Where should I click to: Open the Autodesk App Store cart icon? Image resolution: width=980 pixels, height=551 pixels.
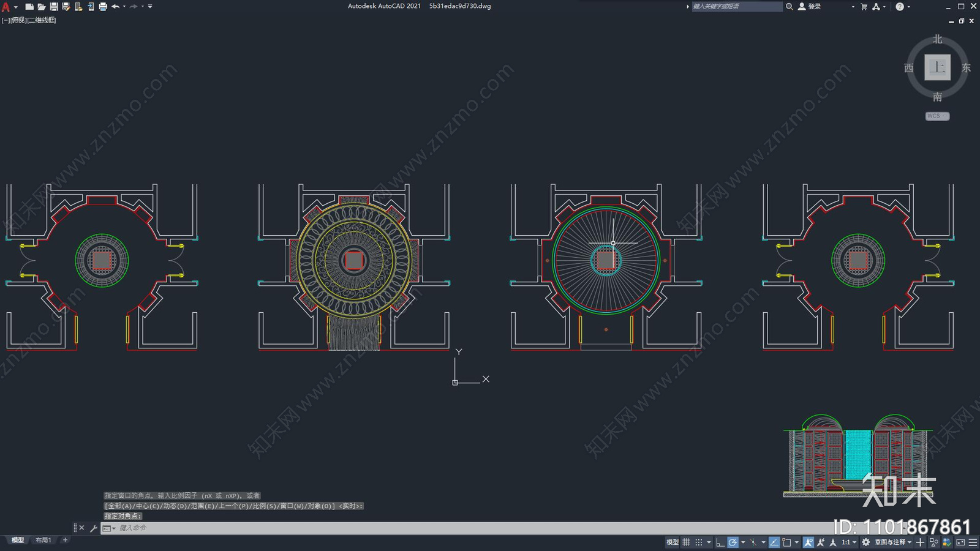click(x=864, y=7)
